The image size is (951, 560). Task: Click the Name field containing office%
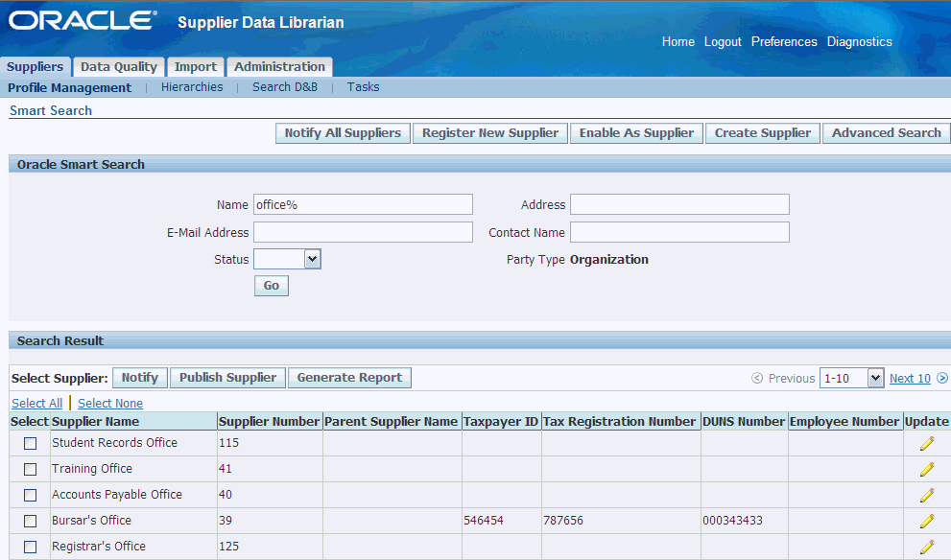363,204
